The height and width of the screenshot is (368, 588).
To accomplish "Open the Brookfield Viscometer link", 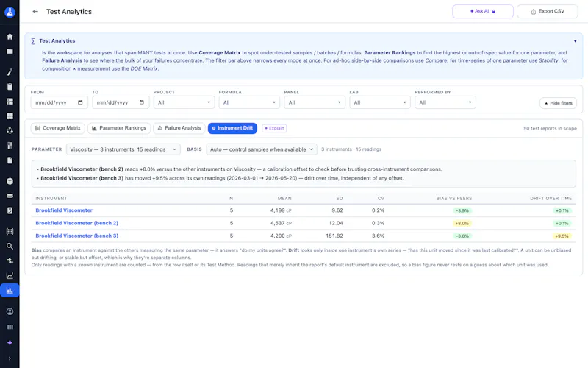I will tap(64, 210).
